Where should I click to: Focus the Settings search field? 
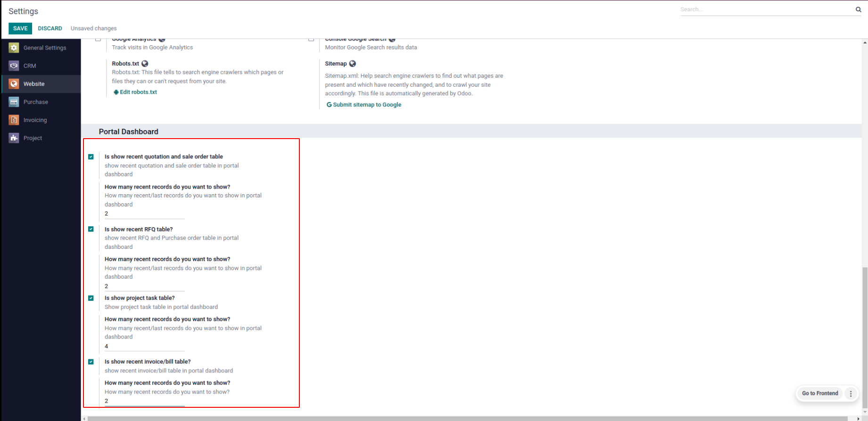767,9
